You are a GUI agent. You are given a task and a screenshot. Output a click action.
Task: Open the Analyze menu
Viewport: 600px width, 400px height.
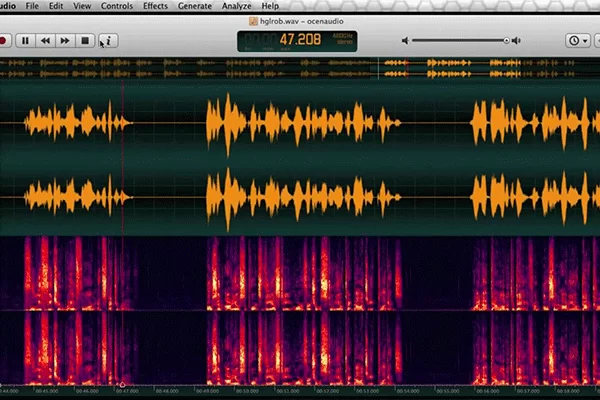coord(236,6)
